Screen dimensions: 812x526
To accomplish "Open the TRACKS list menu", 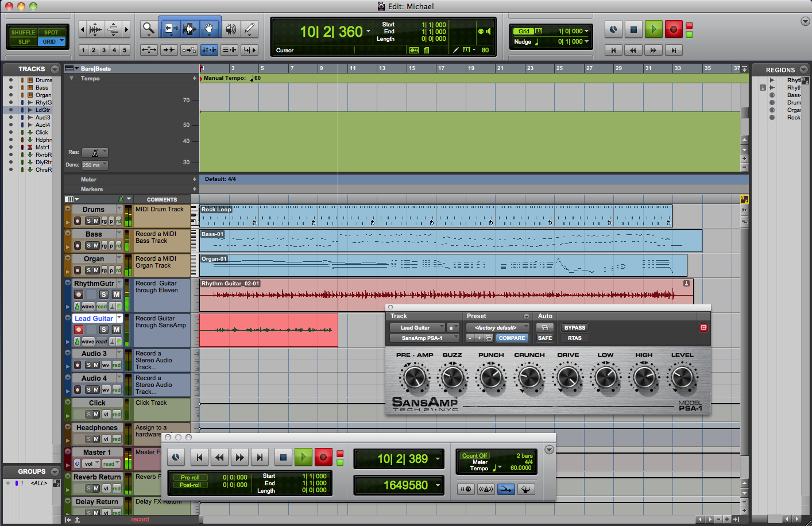I will [x=55, y=69].
